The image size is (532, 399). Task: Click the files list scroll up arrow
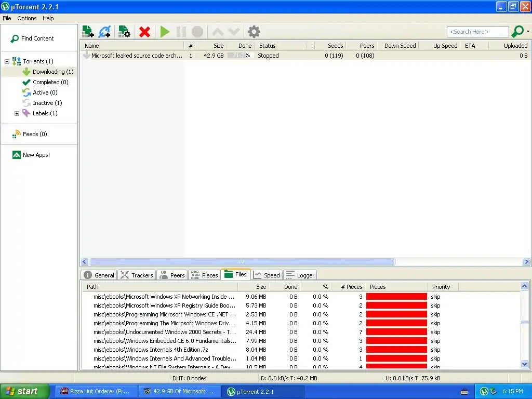point(524,286)
